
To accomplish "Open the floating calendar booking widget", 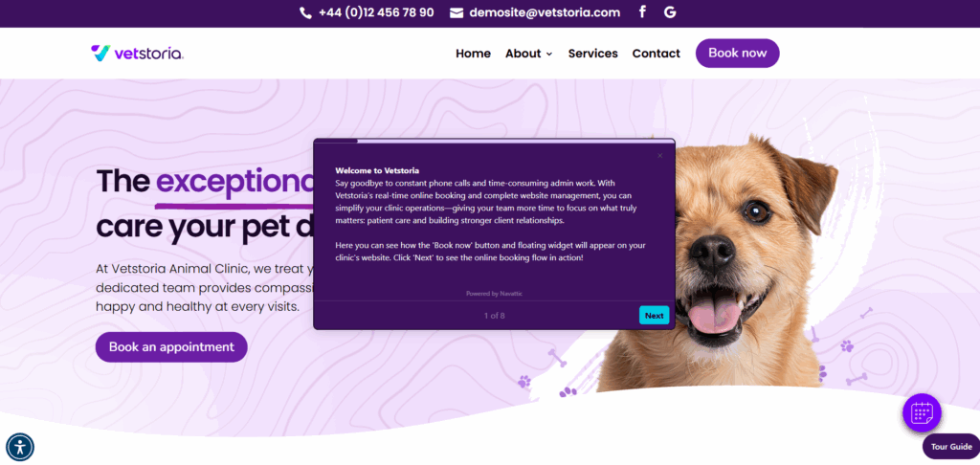I will [922, 412].
